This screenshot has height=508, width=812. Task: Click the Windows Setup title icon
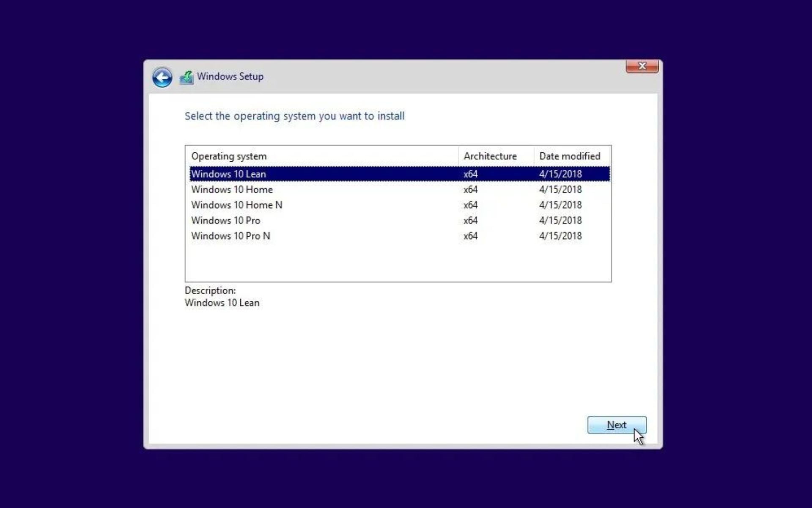[186, 77]
